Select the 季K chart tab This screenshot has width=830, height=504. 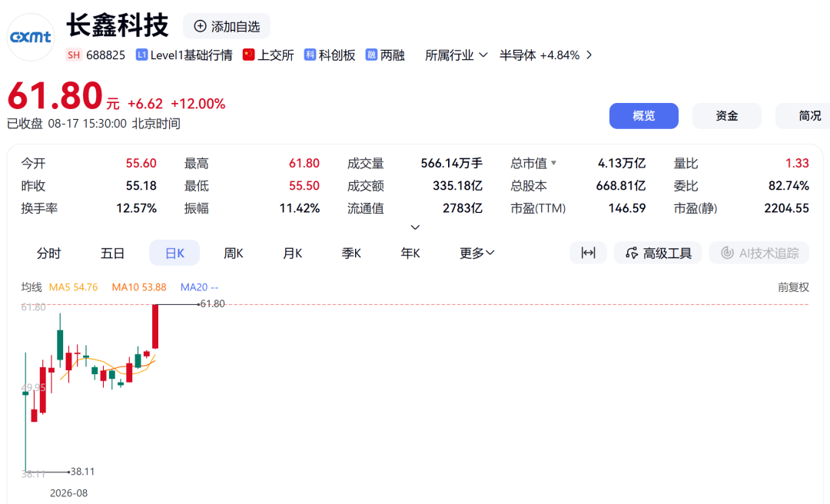(x=351, y=253)
